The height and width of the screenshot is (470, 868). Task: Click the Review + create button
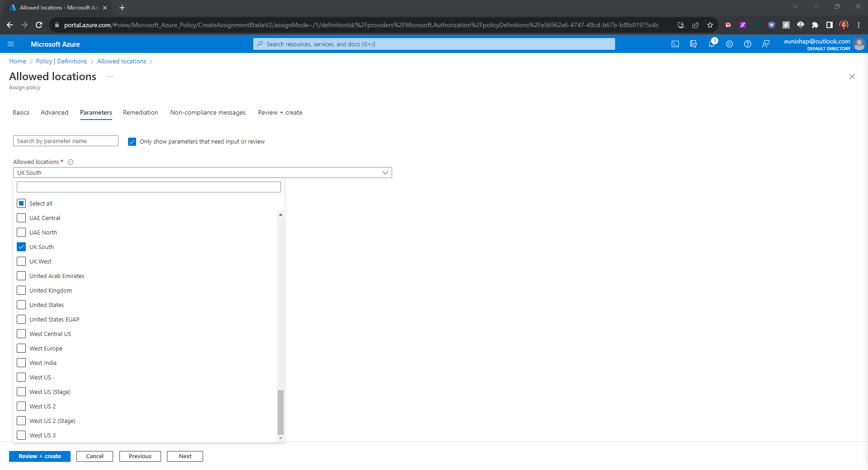coord(40,456)
